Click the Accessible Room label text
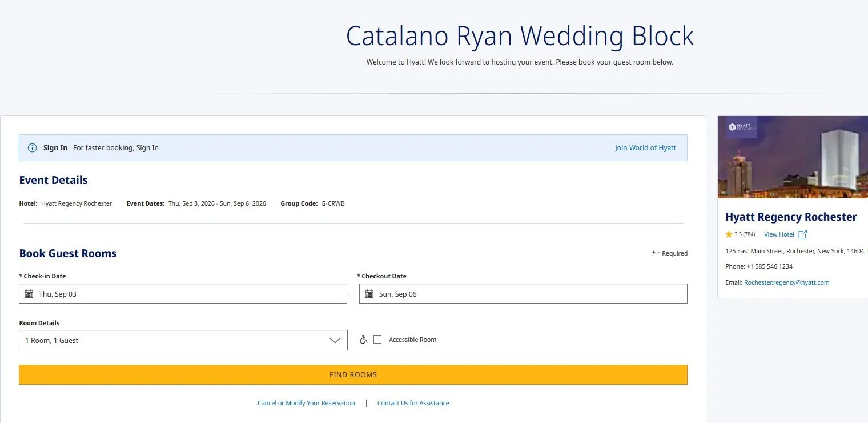 412,340
